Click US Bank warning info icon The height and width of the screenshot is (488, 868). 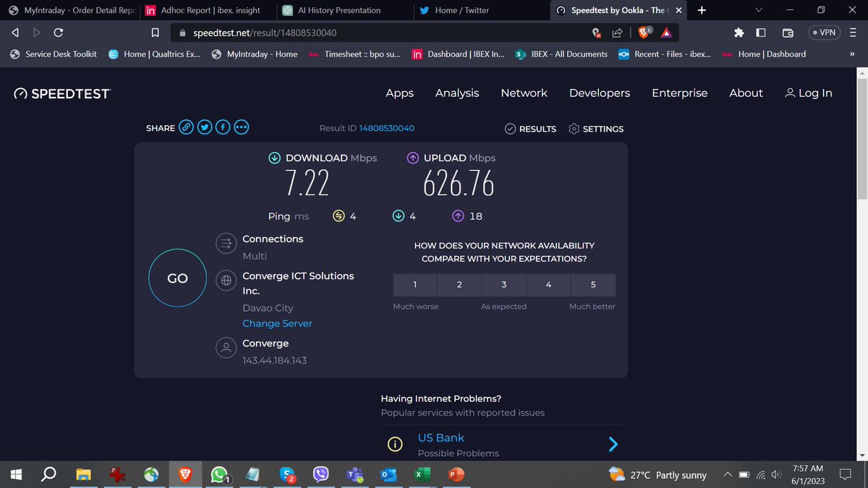[395, 445]
